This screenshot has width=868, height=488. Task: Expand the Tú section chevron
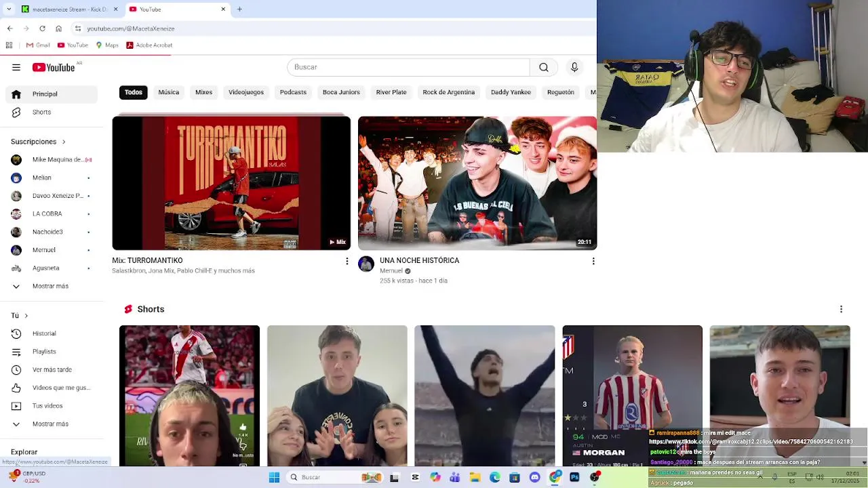(25, 315)
